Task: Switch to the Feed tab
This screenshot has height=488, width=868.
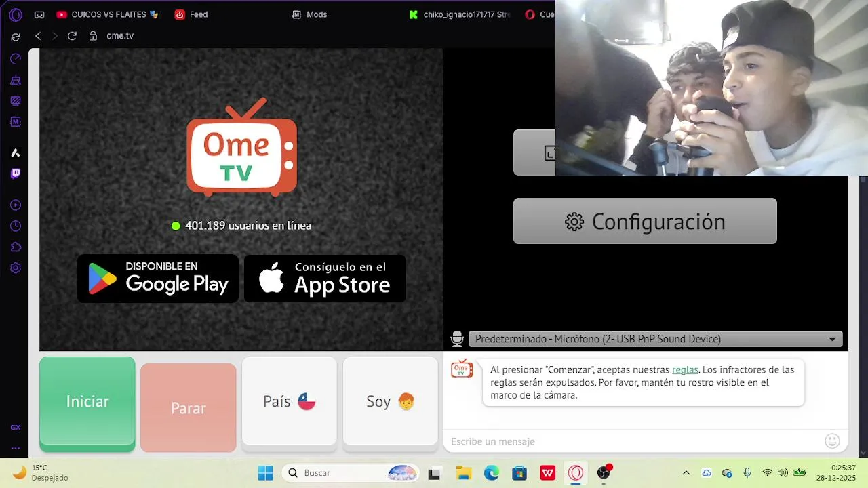Action: pos(192,14)
